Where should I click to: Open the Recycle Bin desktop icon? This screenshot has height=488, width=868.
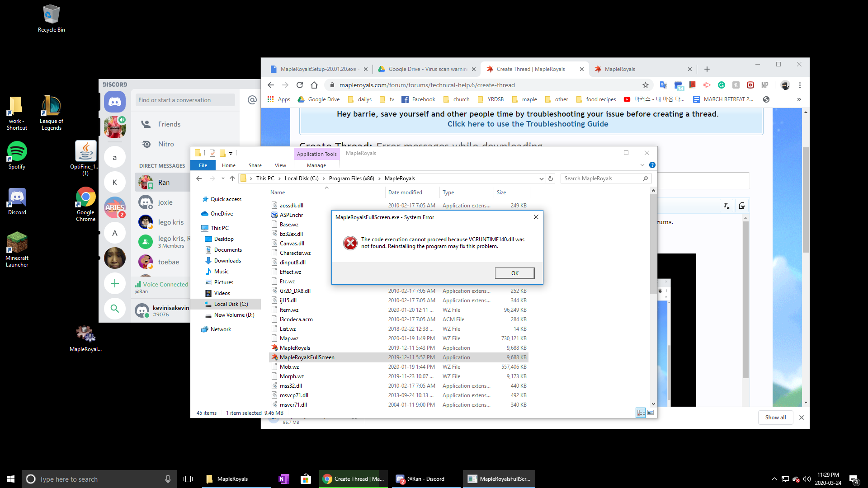[x=52, y=18]
